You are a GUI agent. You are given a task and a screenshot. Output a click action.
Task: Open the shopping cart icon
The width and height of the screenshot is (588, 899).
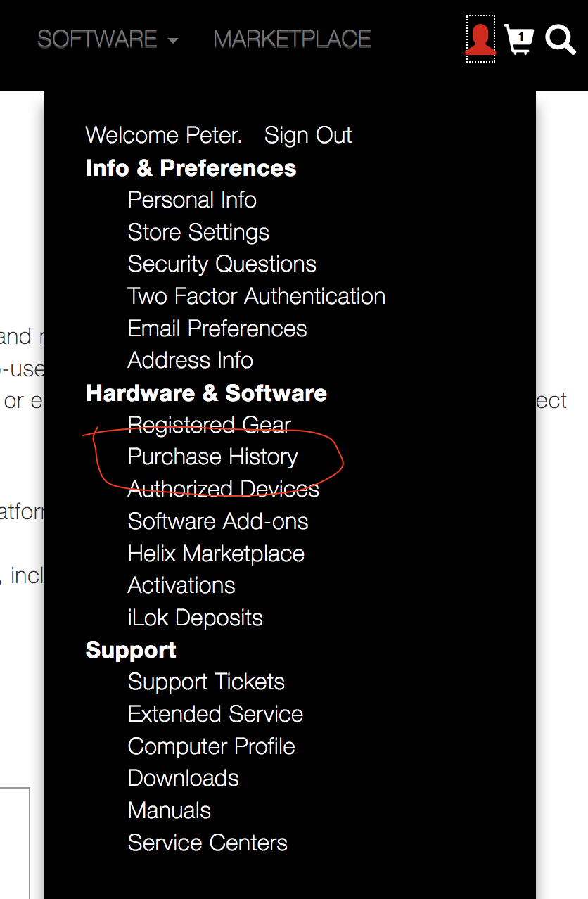[x=519, y=39]
